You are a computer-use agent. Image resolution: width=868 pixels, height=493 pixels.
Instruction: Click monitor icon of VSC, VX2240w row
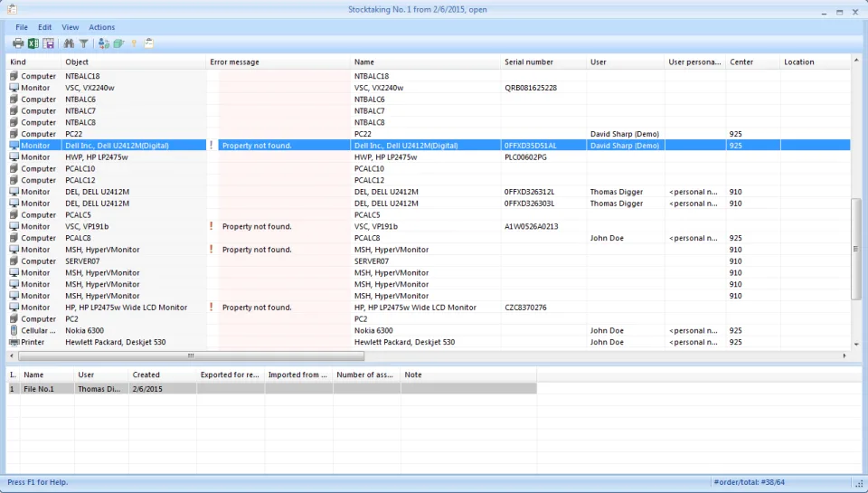(x=14, y=88)
